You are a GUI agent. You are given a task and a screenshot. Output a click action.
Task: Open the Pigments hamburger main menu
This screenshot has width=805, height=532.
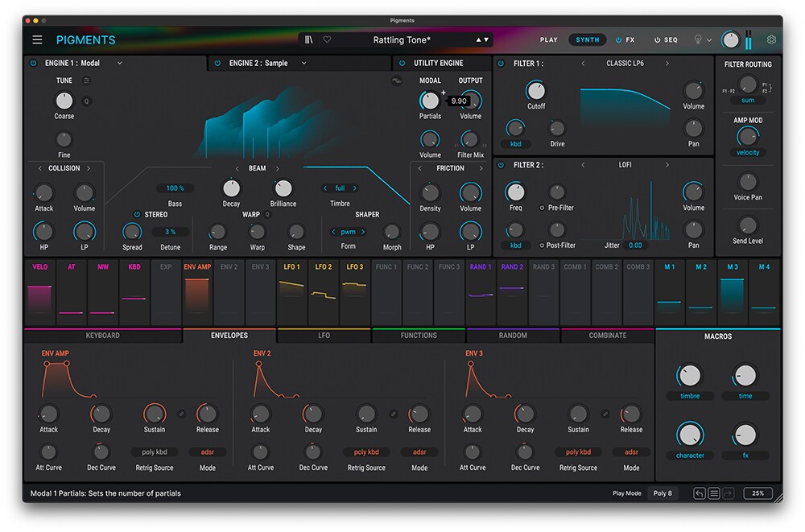[x=37, y=39]
